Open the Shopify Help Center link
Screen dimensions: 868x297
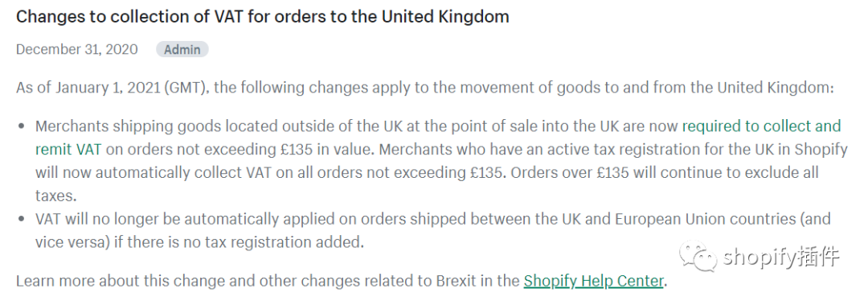coord(593,281)
